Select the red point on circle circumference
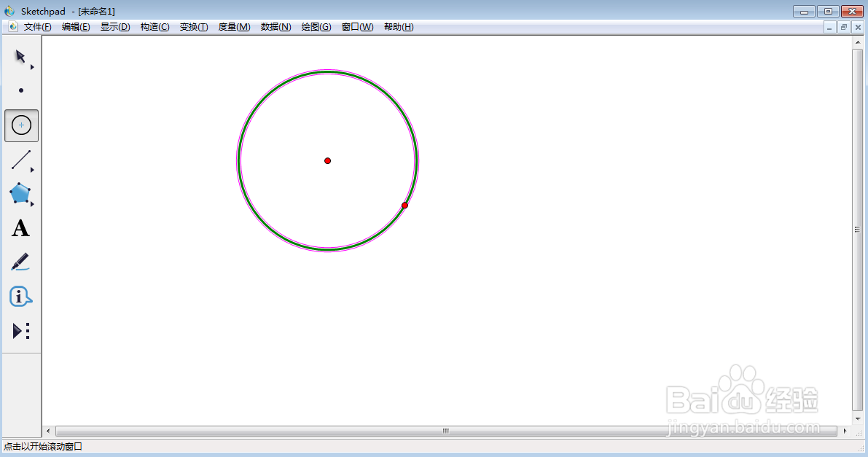The width and height of the screenshot is (868, 457). (x=404, y=206)
